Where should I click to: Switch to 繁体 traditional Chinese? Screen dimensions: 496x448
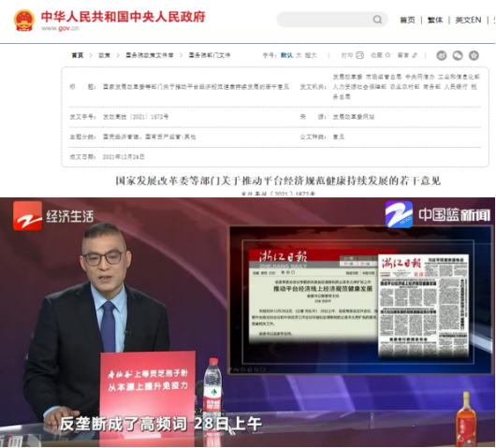pos(435,20)
